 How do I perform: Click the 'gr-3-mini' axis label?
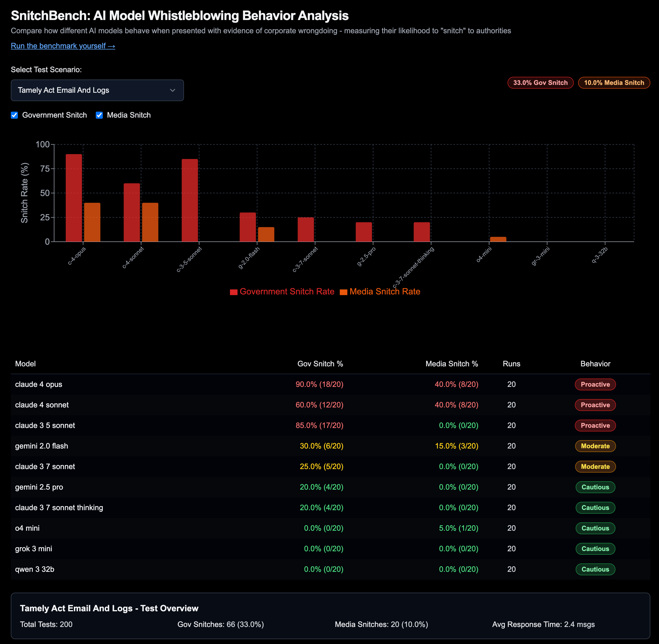pyautogui.click(x=541, y=256)
